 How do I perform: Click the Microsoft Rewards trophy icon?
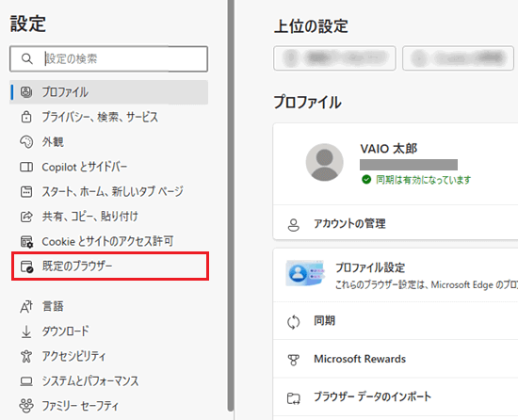click(293, 360)
